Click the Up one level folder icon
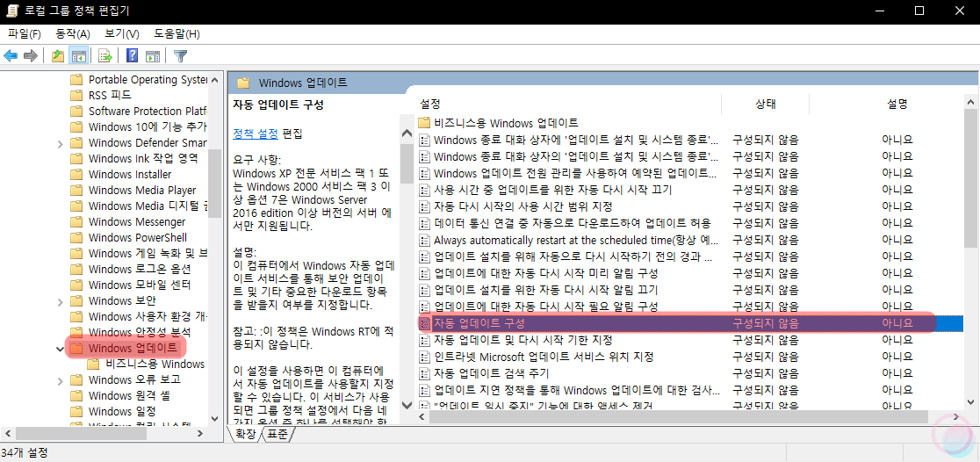The image size is (980, 462). click(x=58, y=56)
